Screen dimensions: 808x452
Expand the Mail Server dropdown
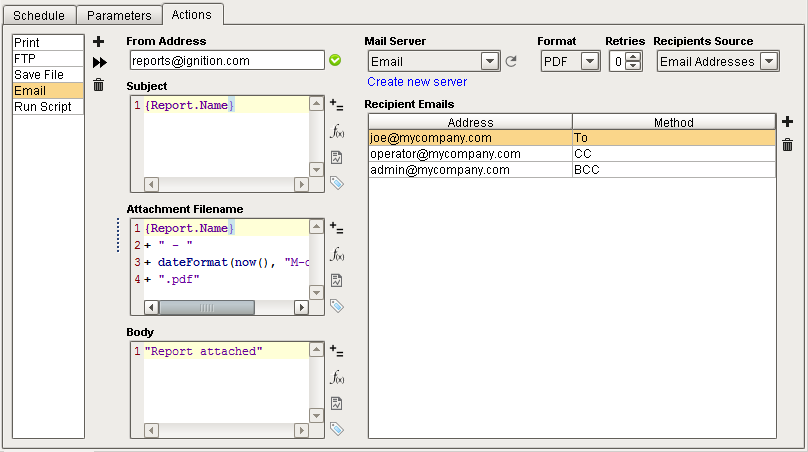point(489,62)
